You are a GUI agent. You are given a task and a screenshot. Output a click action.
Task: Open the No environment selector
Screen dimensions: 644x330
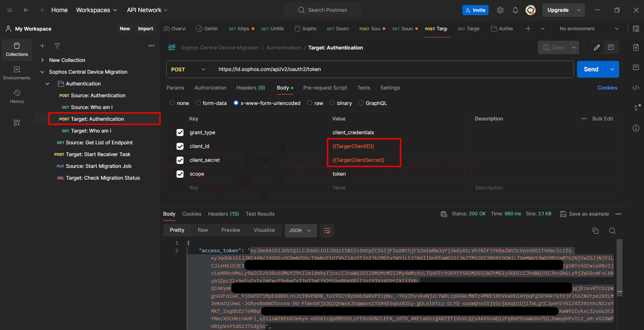click(x=589, y=29)
